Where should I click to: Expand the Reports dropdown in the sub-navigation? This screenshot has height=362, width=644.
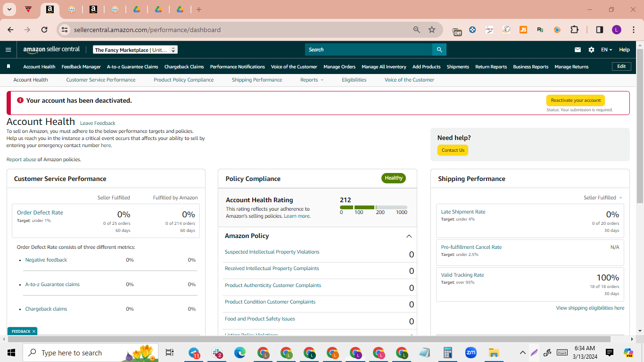point(312,80)
